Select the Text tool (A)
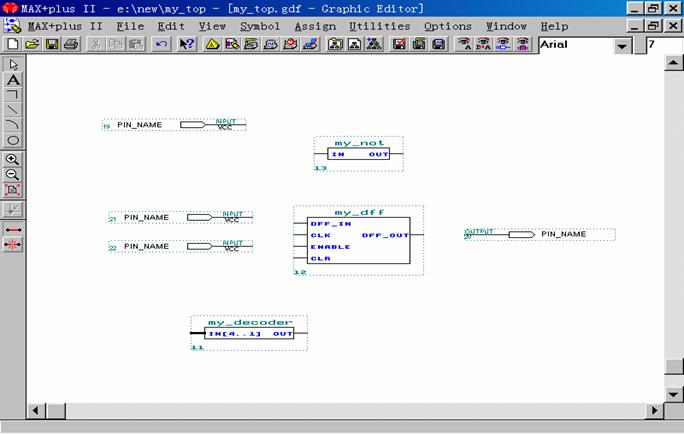 point(13,80)
